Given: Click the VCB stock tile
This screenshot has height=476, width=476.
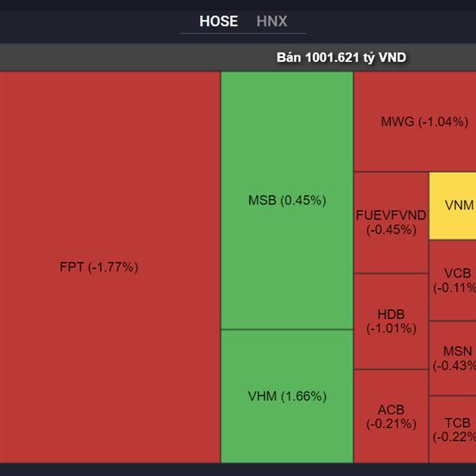Looking at the screenshot, I should tap(452, 280).
